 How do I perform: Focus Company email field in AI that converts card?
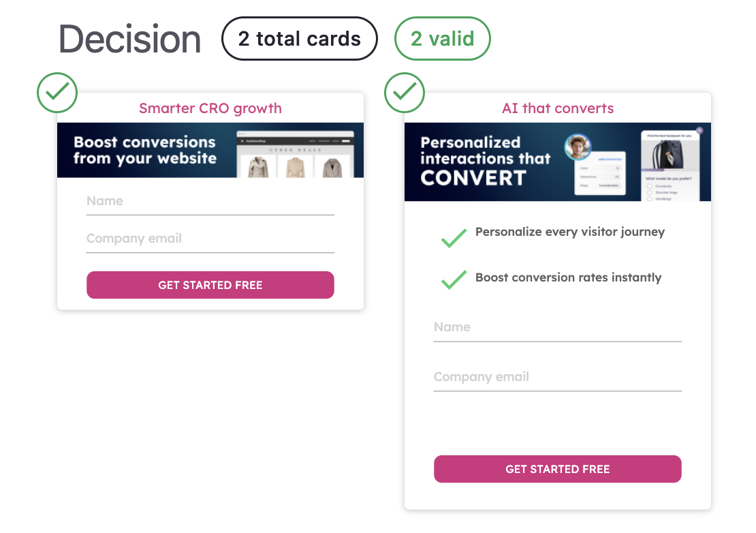[x=557, y=377]
